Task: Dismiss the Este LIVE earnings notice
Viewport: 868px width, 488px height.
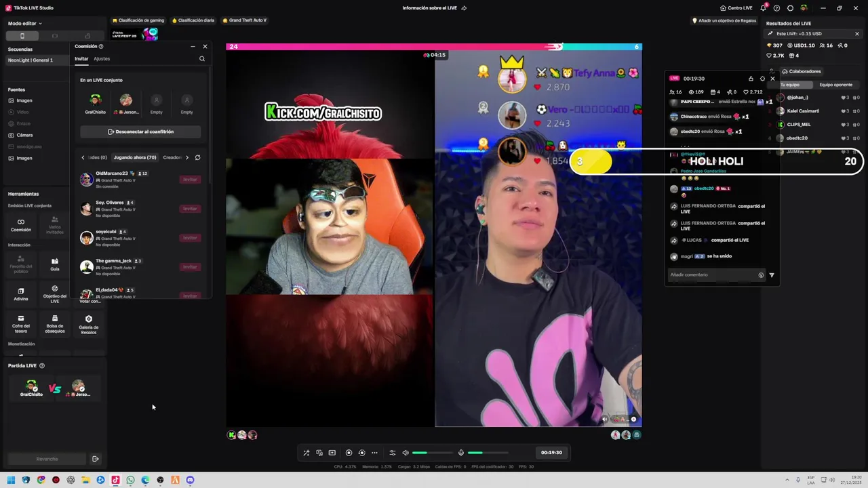Action: click(856, 34)
